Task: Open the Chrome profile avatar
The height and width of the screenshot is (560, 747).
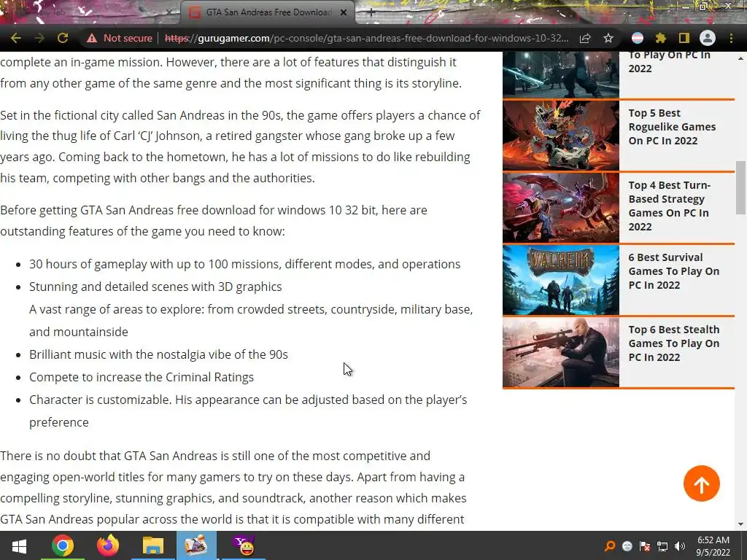Action: (x=708, y=38)
